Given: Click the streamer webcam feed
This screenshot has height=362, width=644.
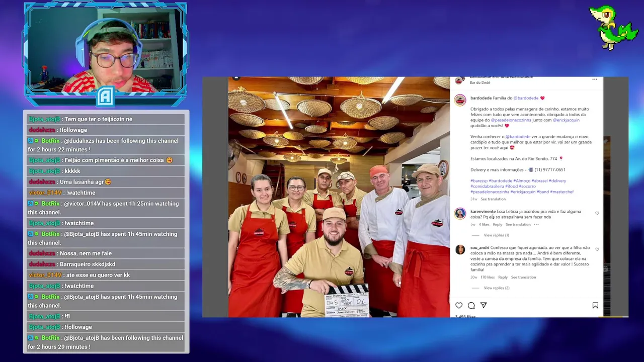Looking at the screenshot, I should [105, 50].
